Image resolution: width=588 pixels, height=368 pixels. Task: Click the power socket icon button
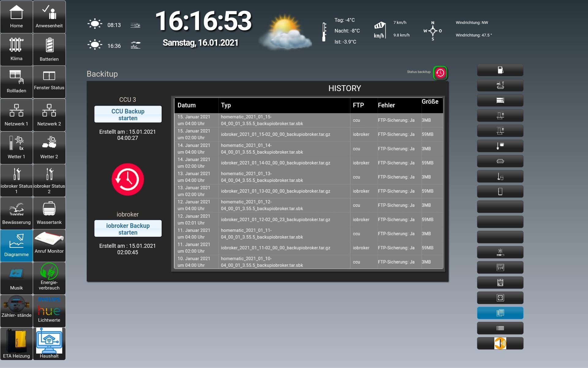(x=500, y=298)
